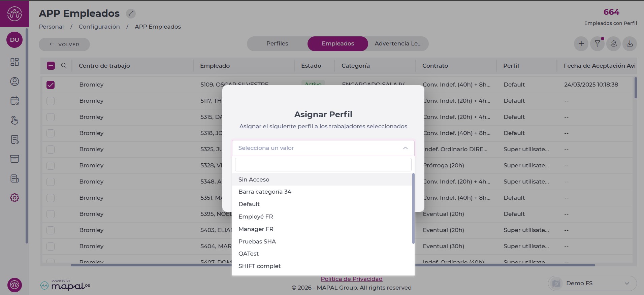Open the Política de Privacidad link
The image size is (644, 295).
coord(351,279)
